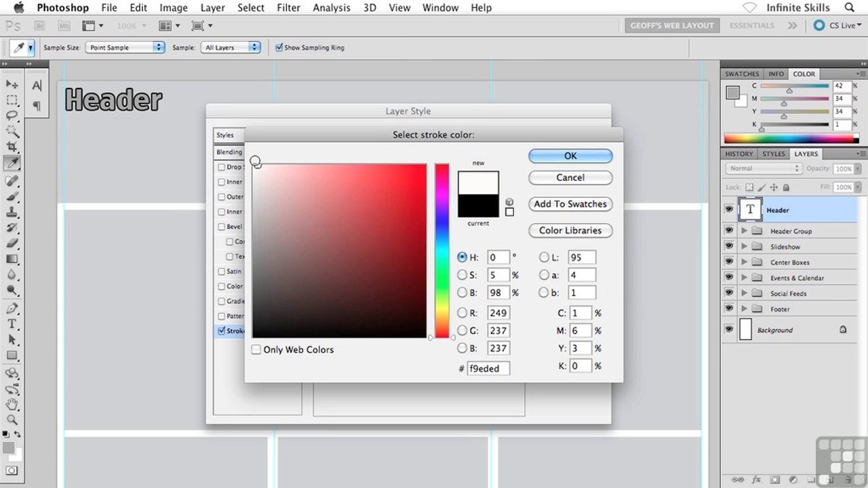
Task: Select the Eyedropper tool in the toolbox
Action: tap(12, 163)
